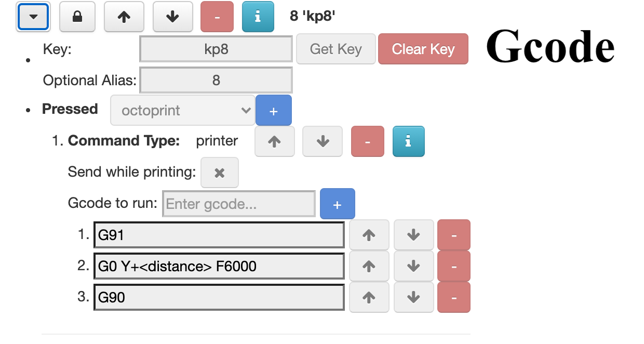This screenshot has width=644, height=344.
Task: Focus the Enter gcode input field
Action: tap(239, 204)
